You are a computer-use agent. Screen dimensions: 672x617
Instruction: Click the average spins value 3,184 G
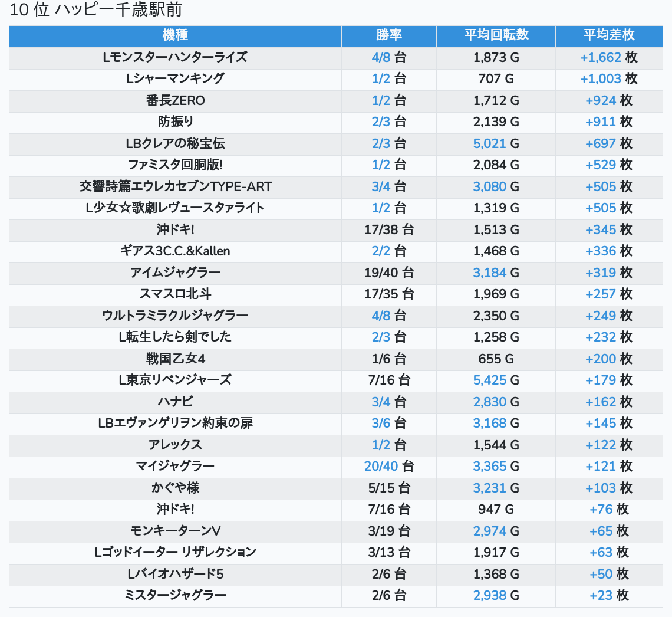pos(496,273)
